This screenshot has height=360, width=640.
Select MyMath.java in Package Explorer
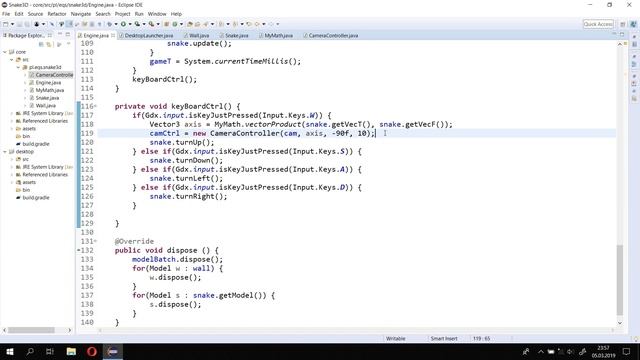[49, 90]
